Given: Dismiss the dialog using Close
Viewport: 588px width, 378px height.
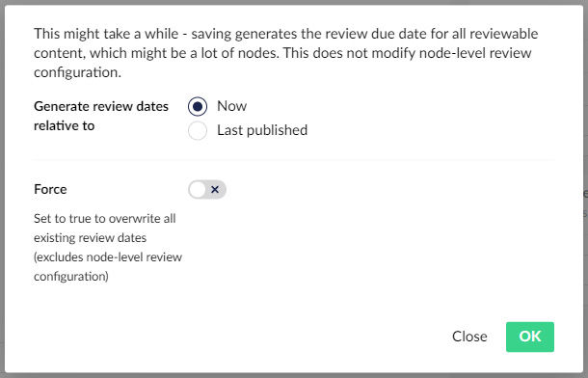Looking at the screenshot, I should pyautogui.click(x=469, y=337).
